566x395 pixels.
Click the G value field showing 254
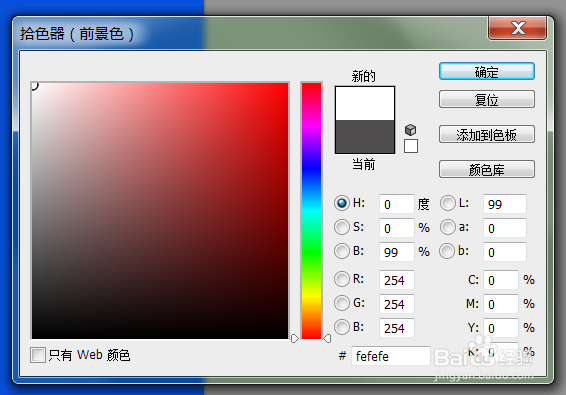[396, 304]
